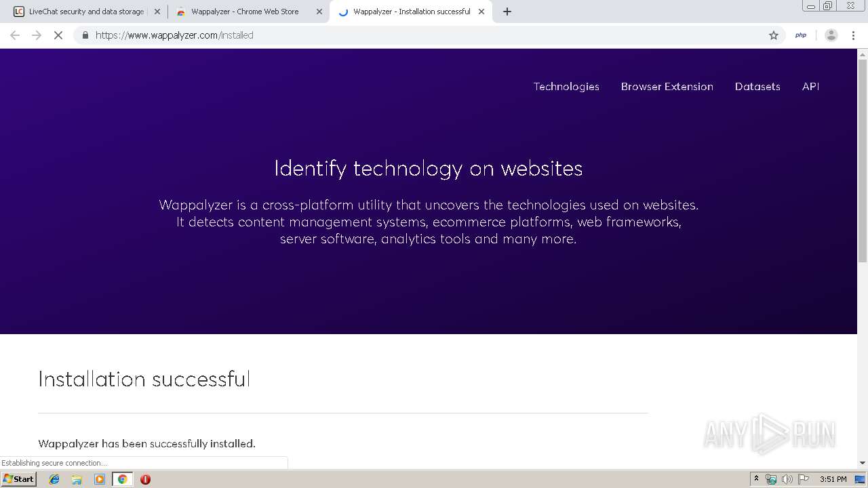Open a new browser tab

click(507, 12)
